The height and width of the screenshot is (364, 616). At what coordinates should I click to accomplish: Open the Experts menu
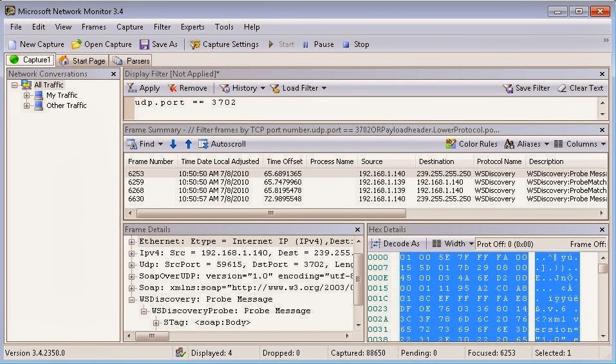[x=192, y=27]
